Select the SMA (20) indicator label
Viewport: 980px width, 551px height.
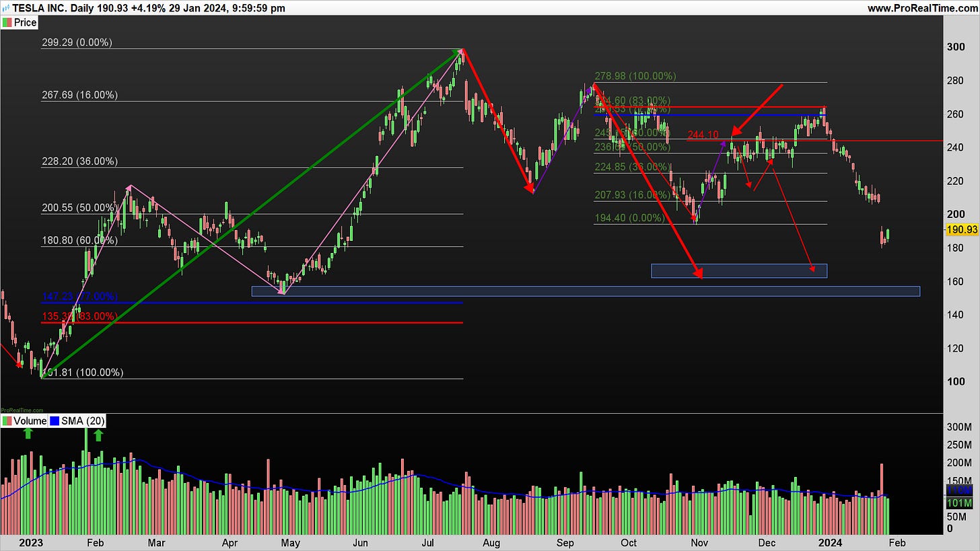click(x=83, y=421)
